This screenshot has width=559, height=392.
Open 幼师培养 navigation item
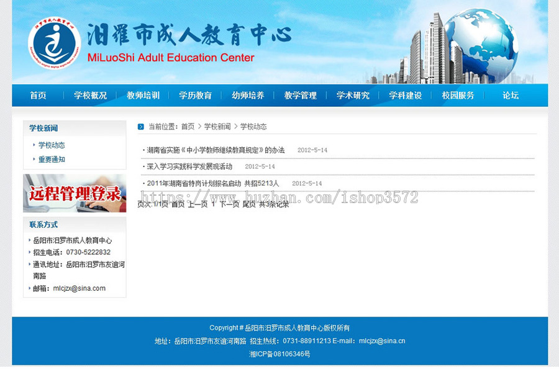(x=248, y=95)
